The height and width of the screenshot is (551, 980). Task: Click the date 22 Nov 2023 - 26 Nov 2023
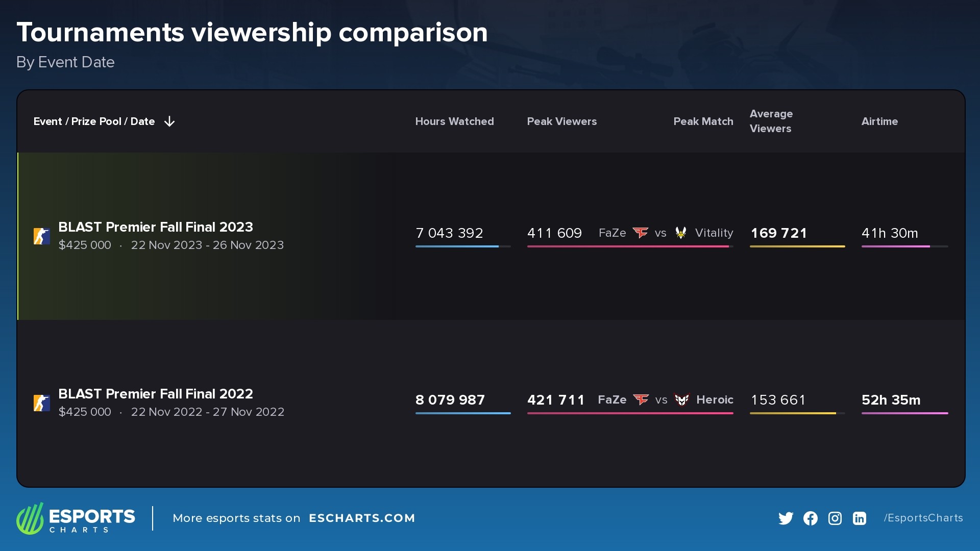pyautogui.click(x=207, y=245)
